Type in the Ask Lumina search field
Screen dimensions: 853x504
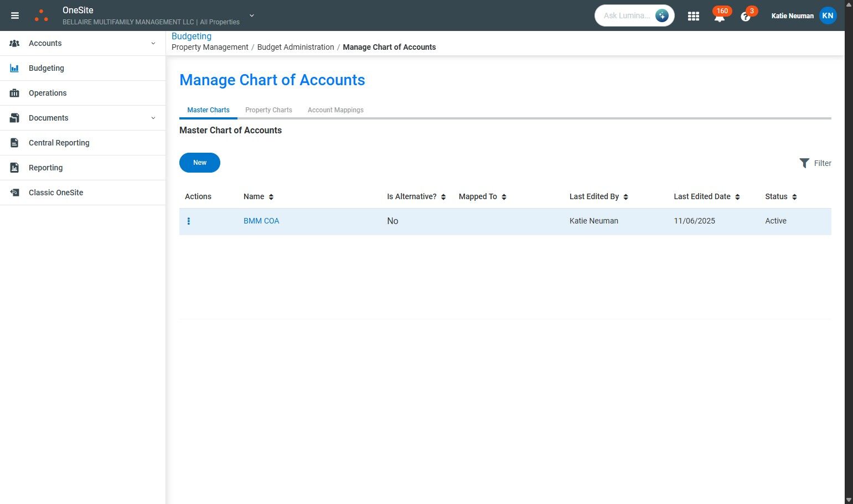coord(627,15)
